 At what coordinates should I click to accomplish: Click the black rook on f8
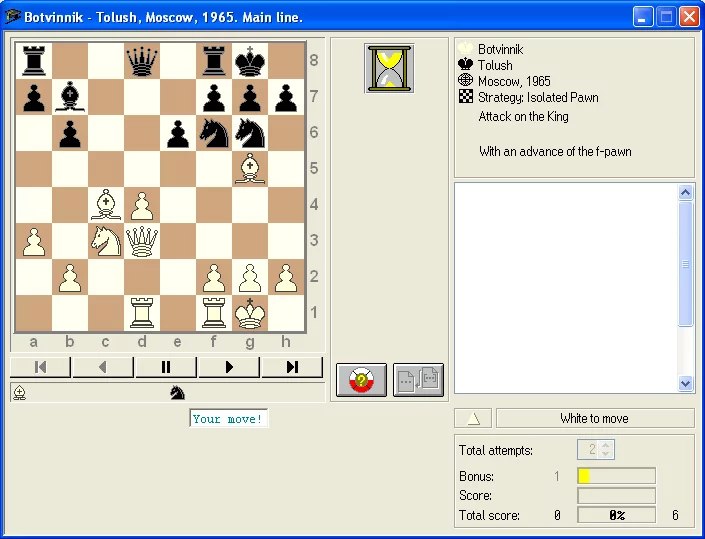point(214,61)
